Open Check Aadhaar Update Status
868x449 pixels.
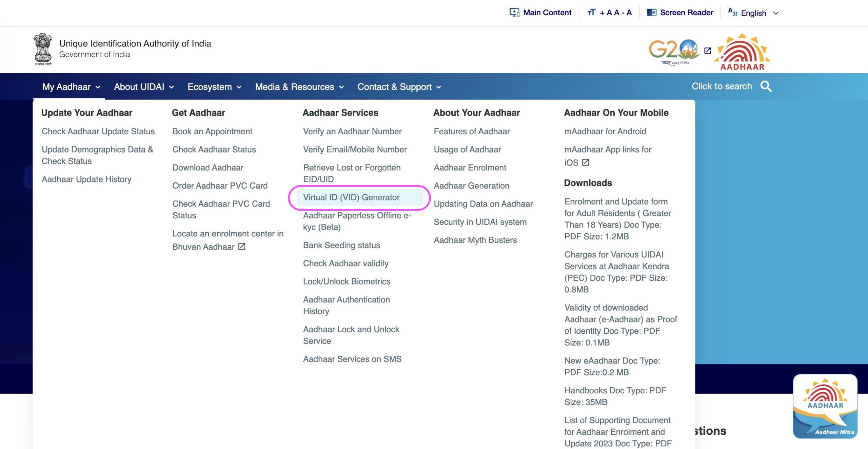point(98,131)
